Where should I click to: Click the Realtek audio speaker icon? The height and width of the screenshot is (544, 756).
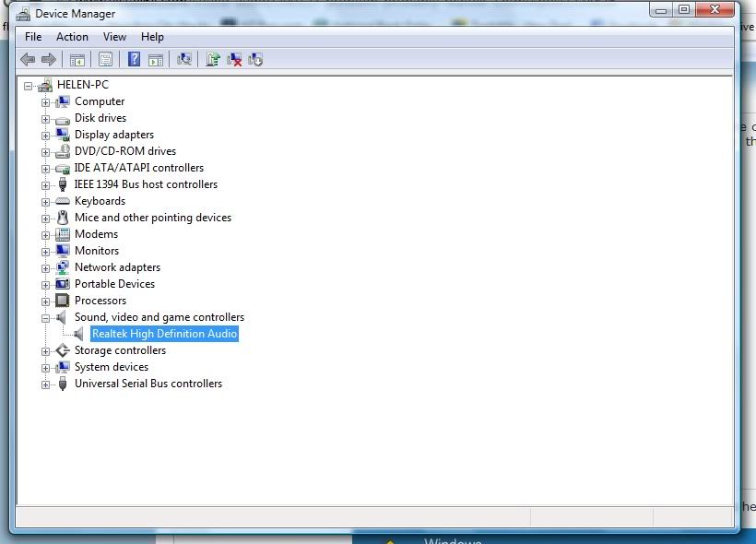tap(79, 334)
